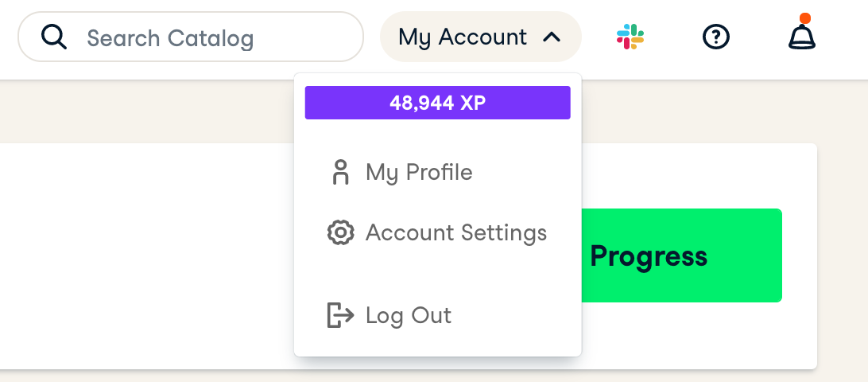Click the person icon beside My Profile
This screenshot has height=382, width=868.
[x=341, y=172]
